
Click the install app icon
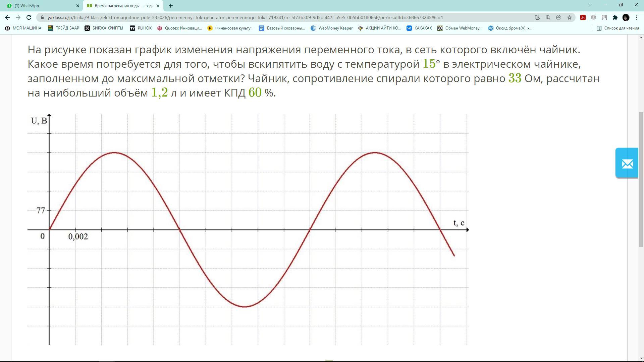[537, 17]
